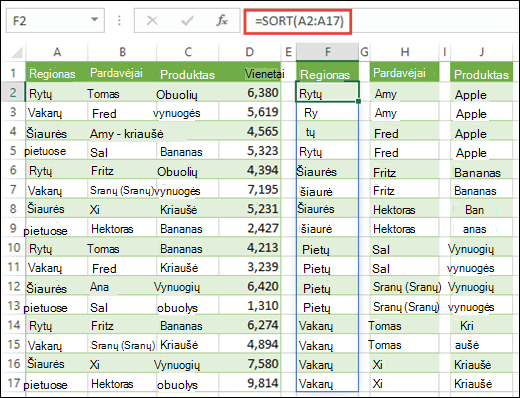
Task: Click cell Fritz in column H row 6
Action: tap(405, 170)
